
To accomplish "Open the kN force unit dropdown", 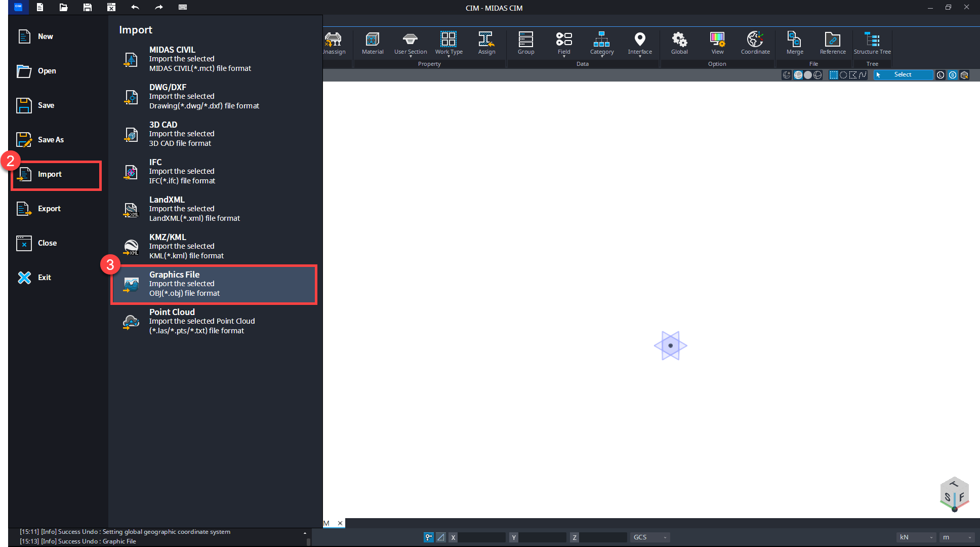I will [x=916, y=537].
